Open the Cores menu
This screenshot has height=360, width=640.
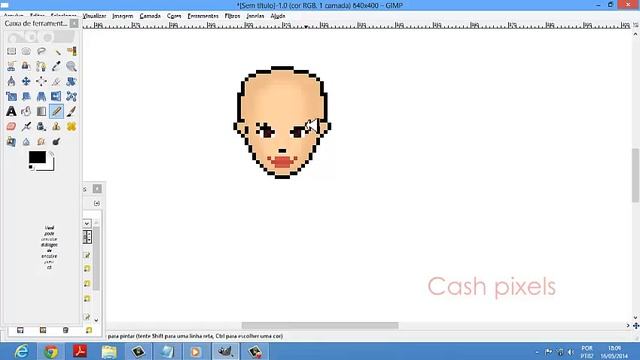pyautogui.click(x=174, y=16)
